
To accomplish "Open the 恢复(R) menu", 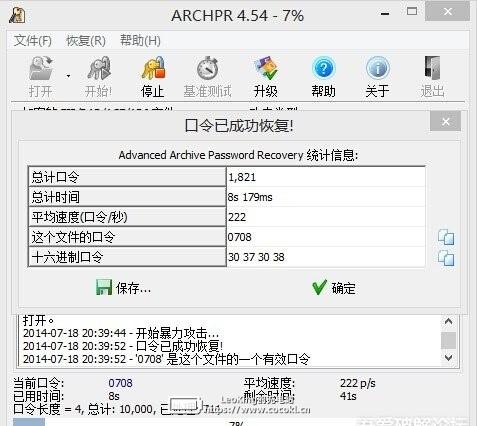I will pyautogui.click(x=86, y=41).
